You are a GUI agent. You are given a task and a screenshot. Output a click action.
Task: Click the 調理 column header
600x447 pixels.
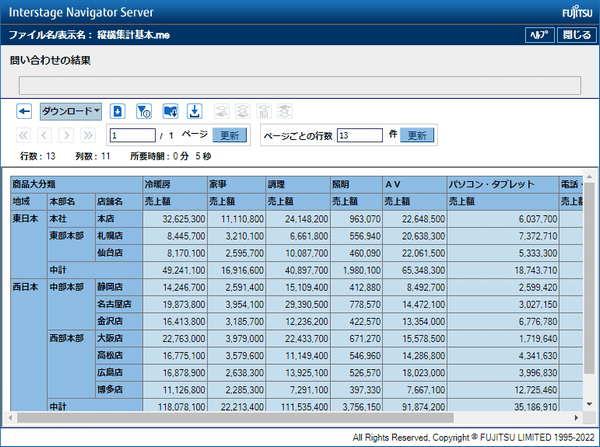click(x=298, y=184)
